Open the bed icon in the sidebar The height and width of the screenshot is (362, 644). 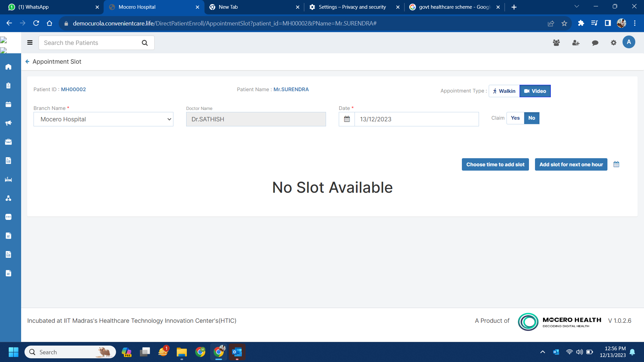[x=8, y=179]
